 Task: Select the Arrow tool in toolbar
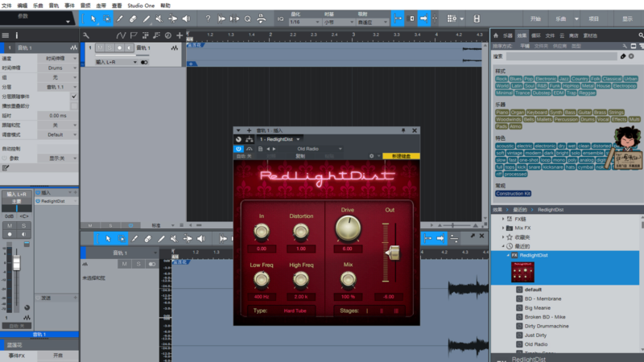click(x=93, y=18)
